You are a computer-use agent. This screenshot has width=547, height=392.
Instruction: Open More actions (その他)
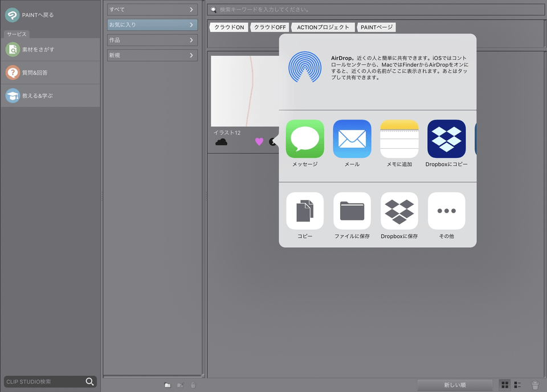point(446,211)
